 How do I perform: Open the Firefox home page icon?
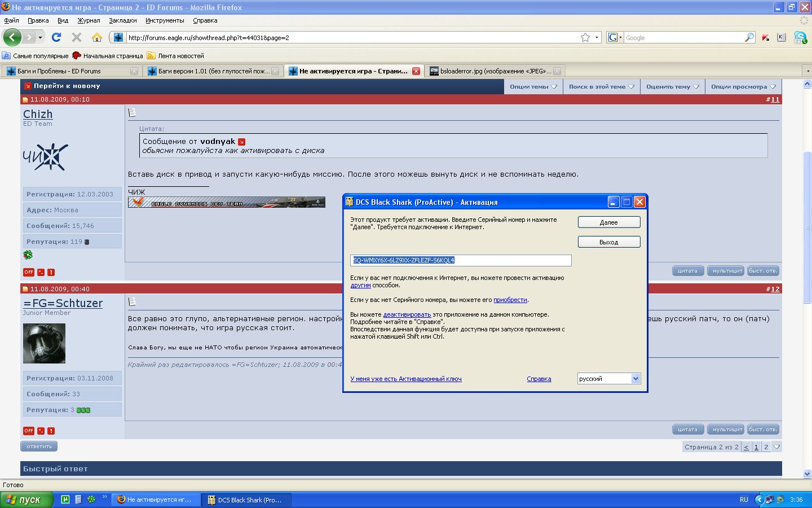point(97,37)
